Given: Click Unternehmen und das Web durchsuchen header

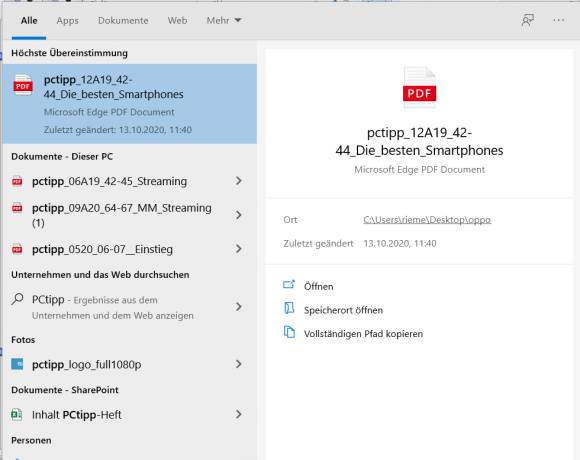Looking at the screenshot, I should [100, 275].
